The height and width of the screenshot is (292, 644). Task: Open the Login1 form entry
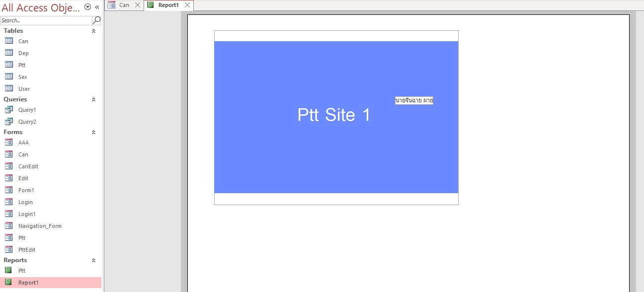click(x=51, y=214)
